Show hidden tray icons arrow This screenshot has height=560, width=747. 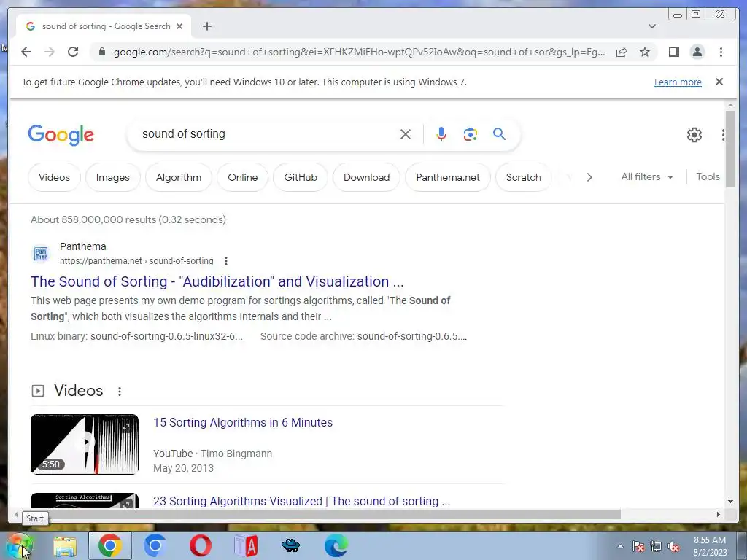coord(620,547)
